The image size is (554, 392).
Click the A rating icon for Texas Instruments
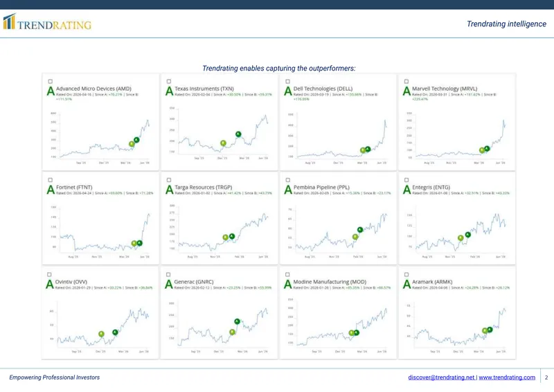click(170, 91)
